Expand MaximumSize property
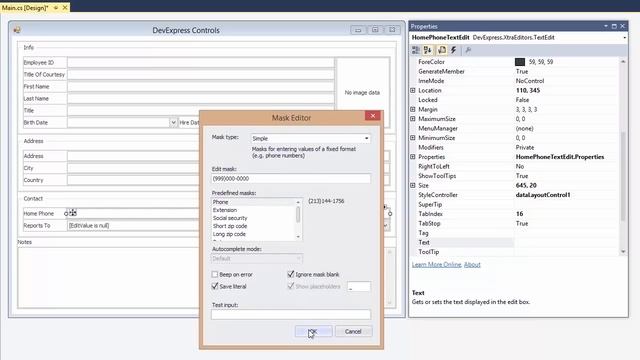This screenshot has height=360, width=640. [413, 119]
